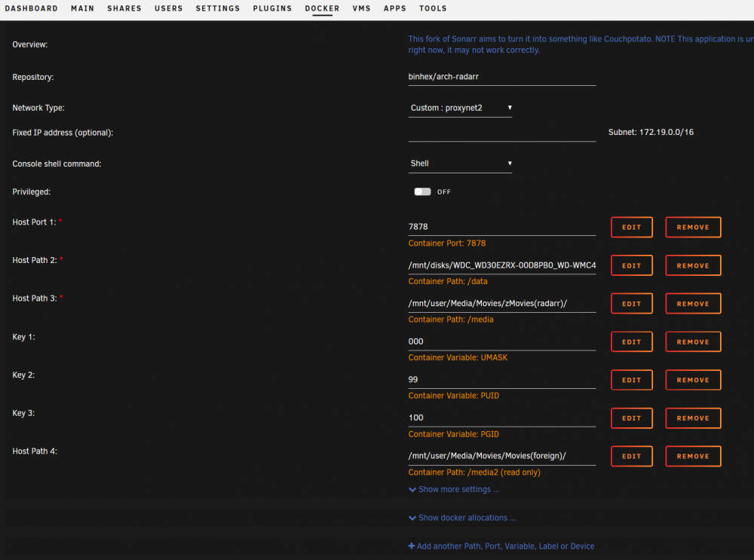Remove the Key 2 PUID variable
The height and width of the screenshot is (560, 754).
click(693, 380)
